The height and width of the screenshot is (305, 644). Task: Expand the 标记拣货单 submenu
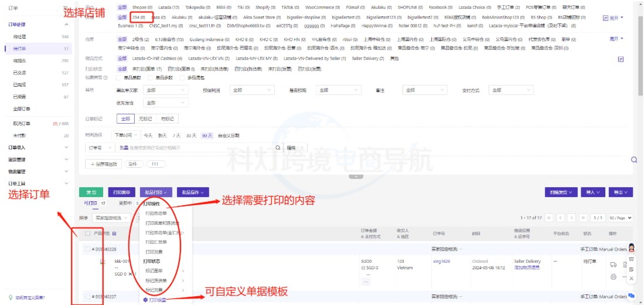point(165,281)
